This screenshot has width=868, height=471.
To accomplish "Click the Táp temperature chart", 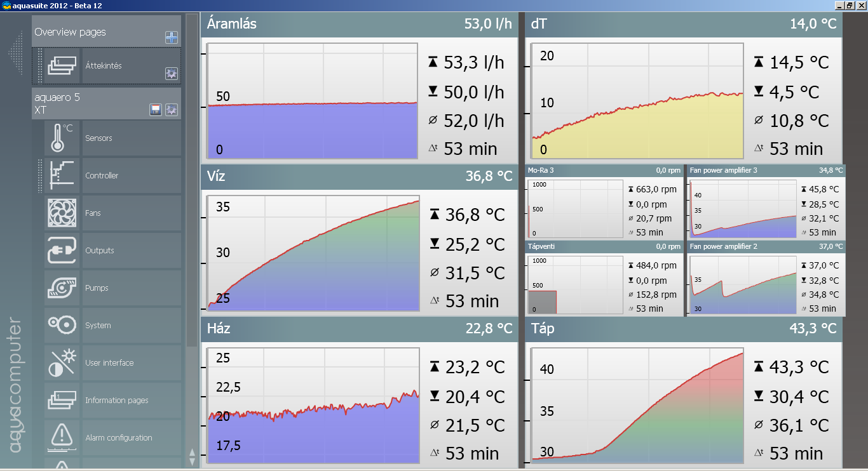I will [638, 406].
